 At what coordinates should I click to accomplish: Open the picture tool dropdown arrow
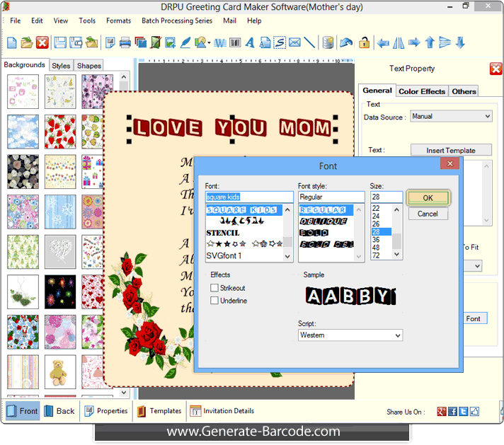click(x=210, y=42)
